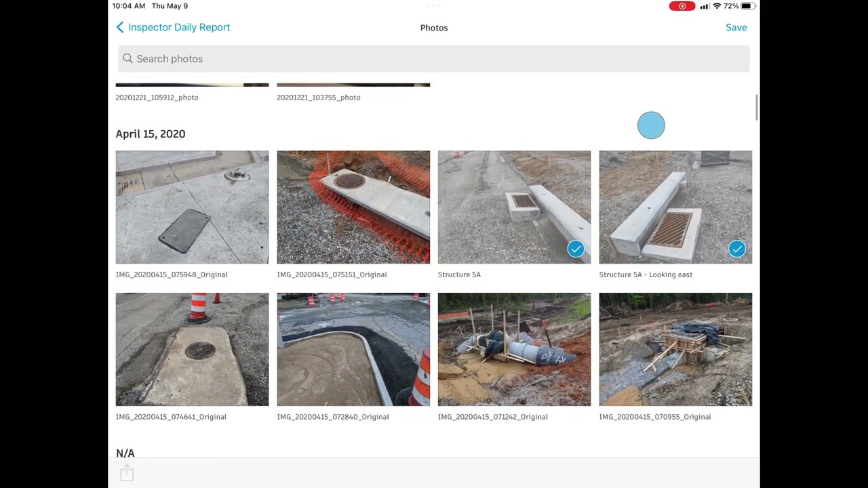Uncheck Structure 5A - Looking east photo
This screenshot has height=488, width=868.
click(737, 249)
